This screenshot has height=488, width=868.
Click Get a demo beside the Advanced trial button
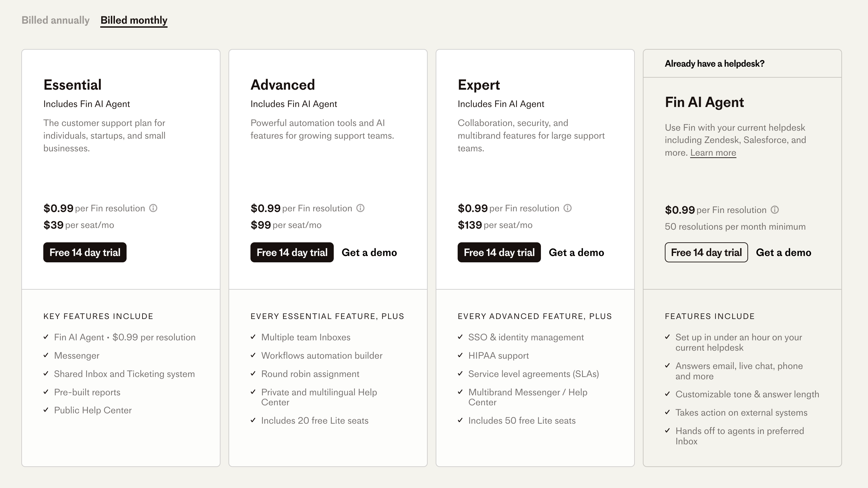pos(369,252)
